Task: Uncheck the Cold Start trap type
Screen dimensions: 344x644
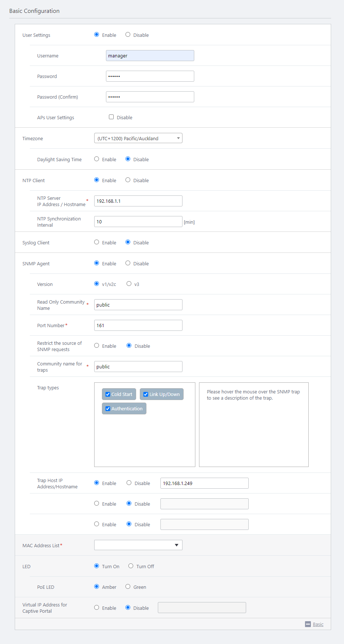Action: pos(108,394)
